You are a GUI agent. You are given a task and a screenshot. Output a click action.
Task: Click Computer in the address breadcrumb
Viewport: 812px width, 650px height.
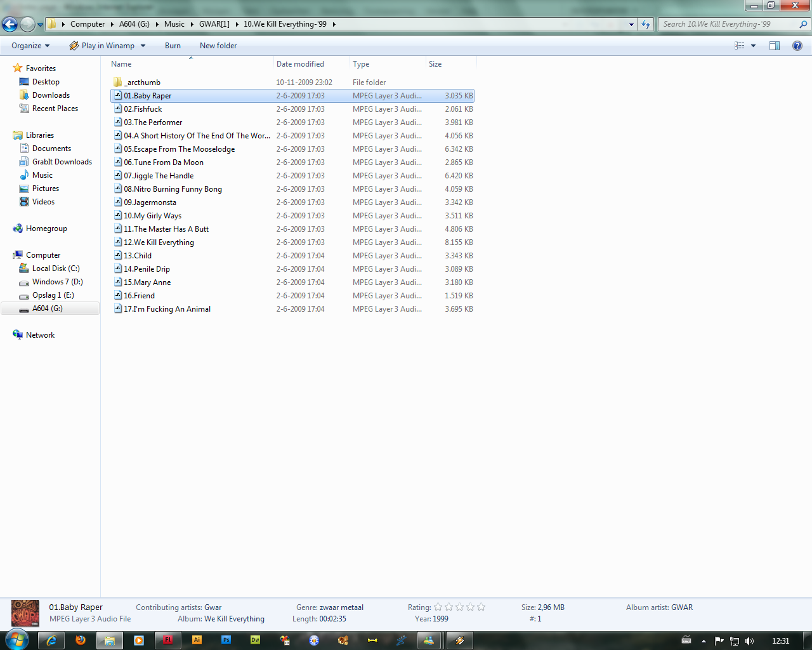coord(88,24)
